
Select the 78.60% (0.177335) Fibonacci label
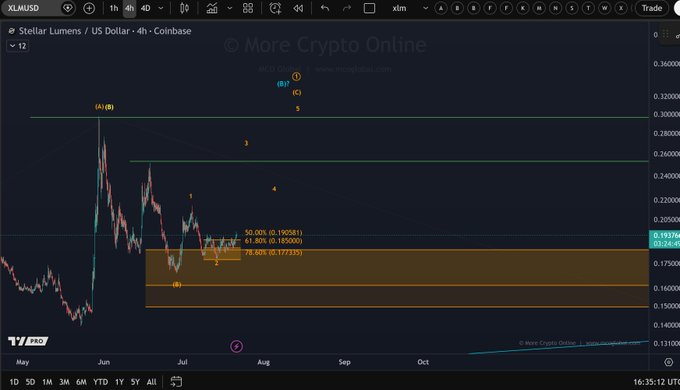(273, 252)
